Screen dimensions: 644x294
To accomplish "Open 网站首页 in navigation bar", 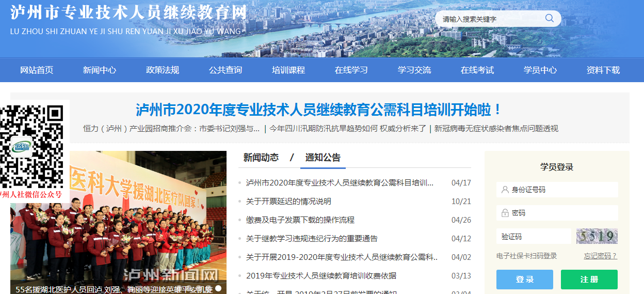I will (37, 70).
